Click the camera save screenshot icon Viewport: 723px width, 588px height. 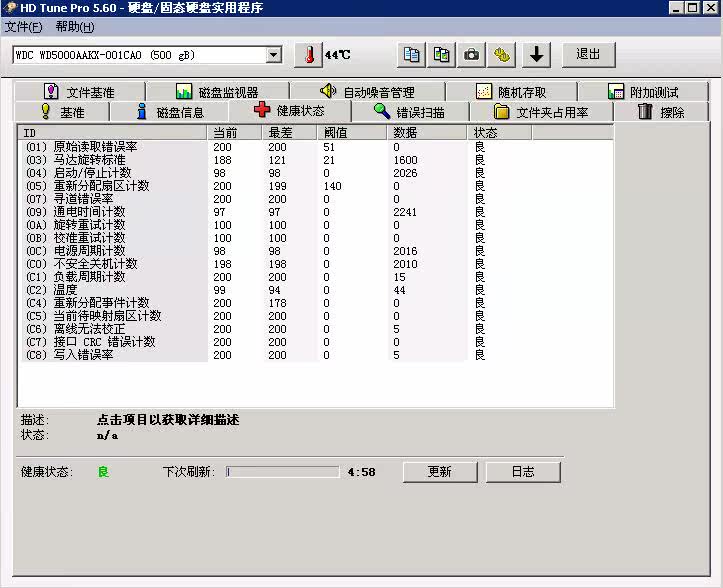(471, 55)
